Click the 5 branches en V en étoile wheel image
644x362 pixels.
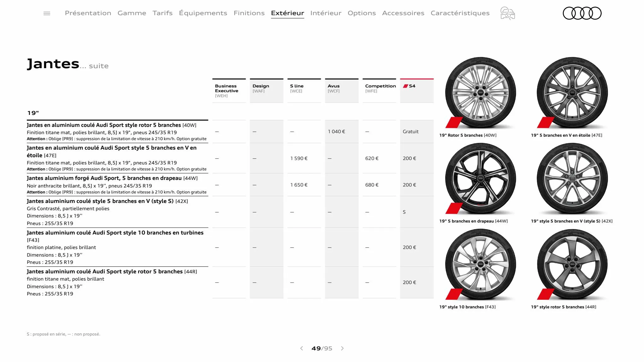[x=572, y=92]
